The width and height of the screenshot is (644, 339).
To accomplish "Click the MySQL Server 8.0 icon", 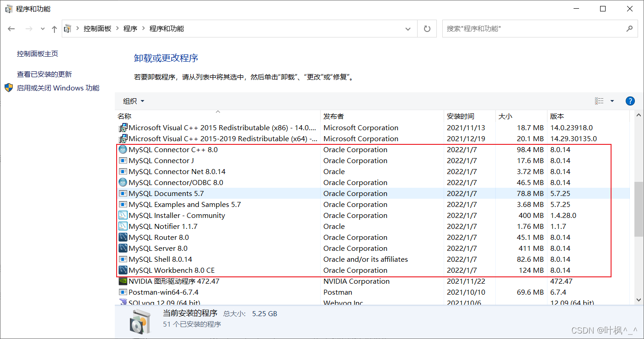I will click(x=123, y=248).
